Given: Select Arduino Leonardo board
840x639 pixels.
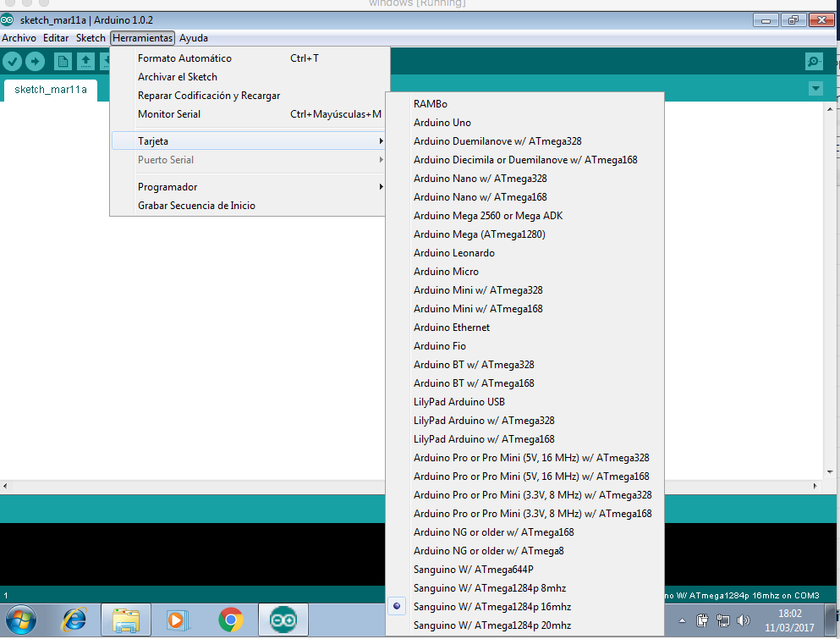Looking at the screenshot, I should click(x=525, y=253).
